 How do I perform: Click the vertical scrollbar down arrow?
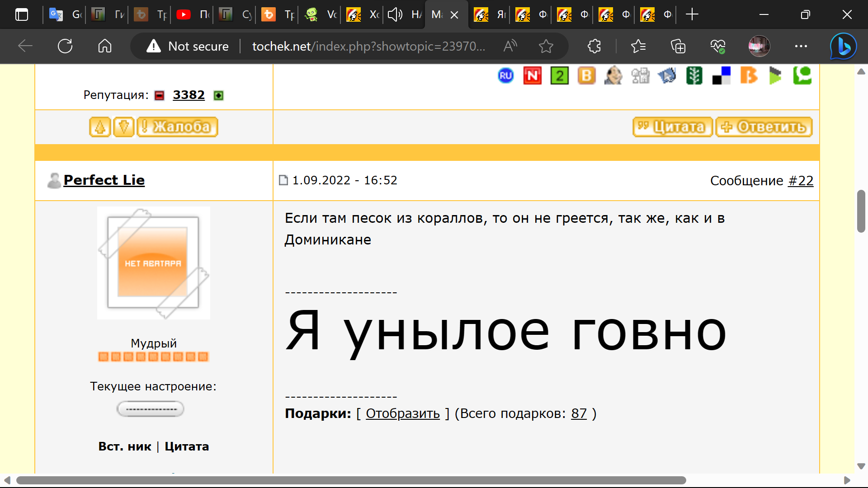861,466
